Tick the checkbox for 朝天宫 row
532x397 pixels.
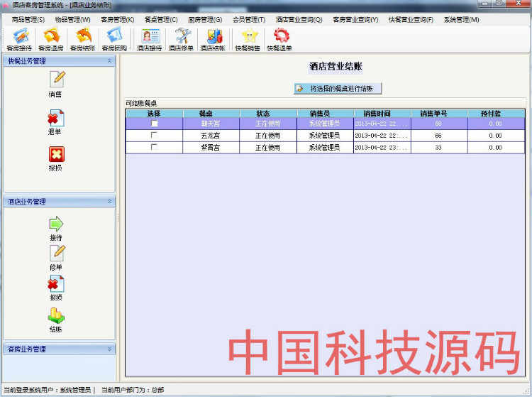click(155, 124)
